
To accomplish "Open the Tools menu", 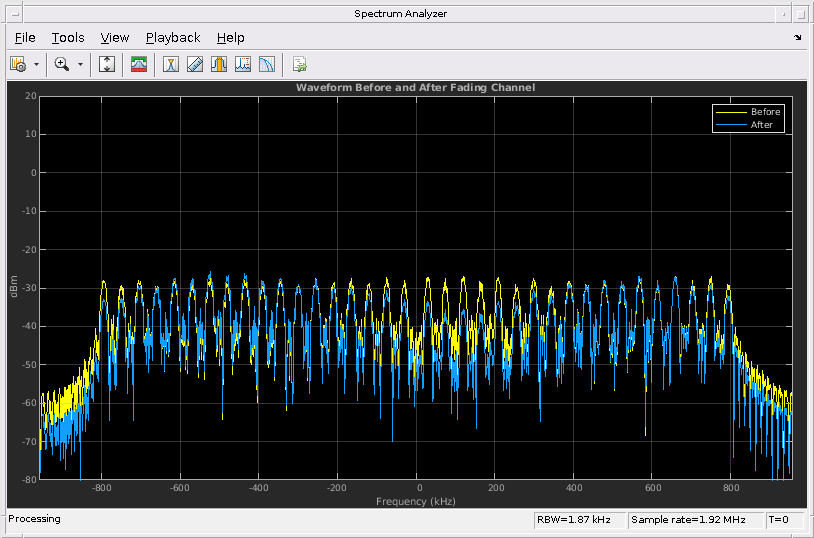I will coord(68,38).
